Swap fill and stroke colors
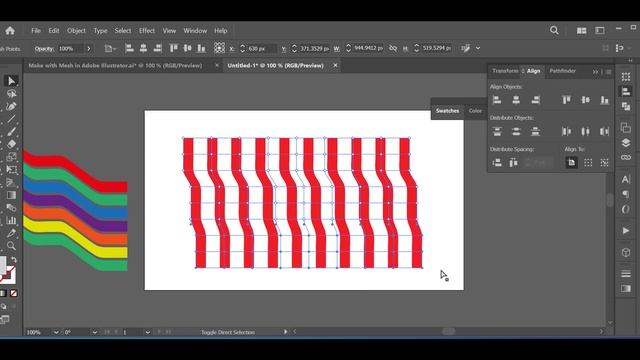This screenshot has height=360, width=640. coord(14,260)
